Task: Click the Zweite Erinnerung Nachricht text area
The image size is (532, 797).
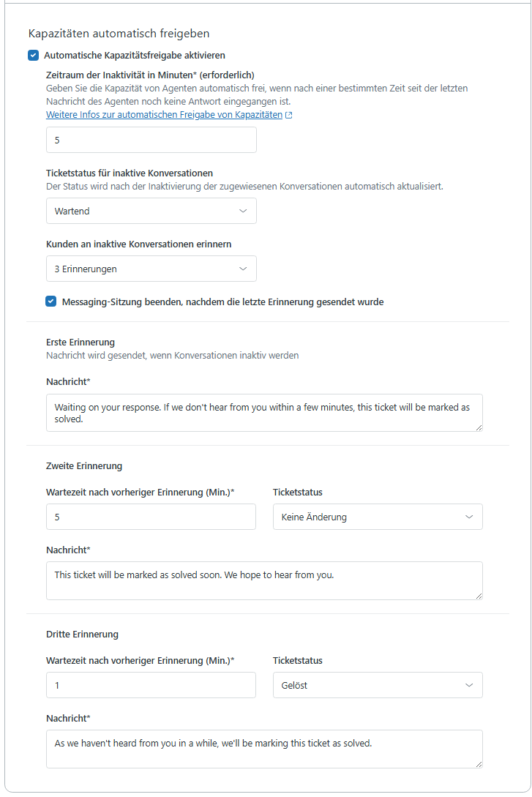Action: click(263, 580)
